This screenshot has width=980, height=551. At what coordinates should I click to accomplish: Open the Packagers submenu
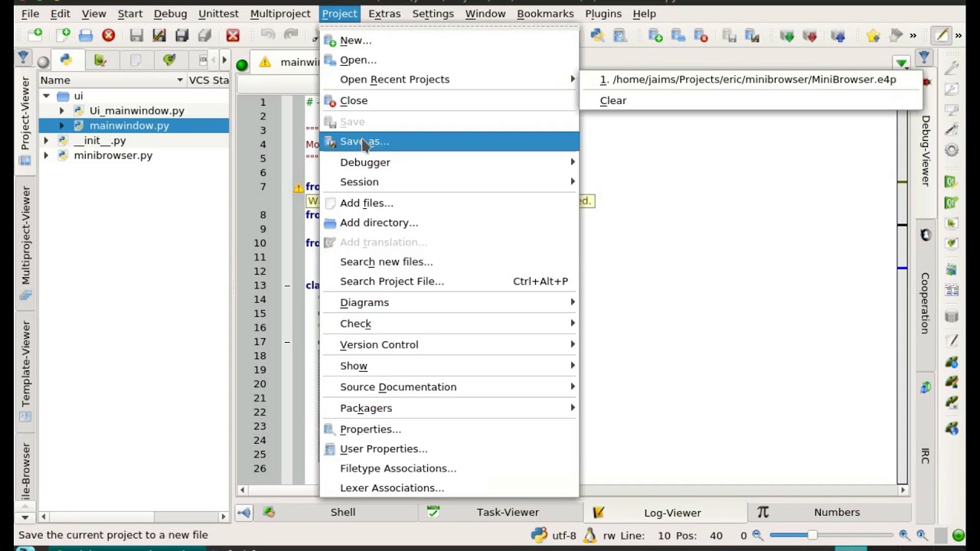pyautogui.click(x=449, y=408)
